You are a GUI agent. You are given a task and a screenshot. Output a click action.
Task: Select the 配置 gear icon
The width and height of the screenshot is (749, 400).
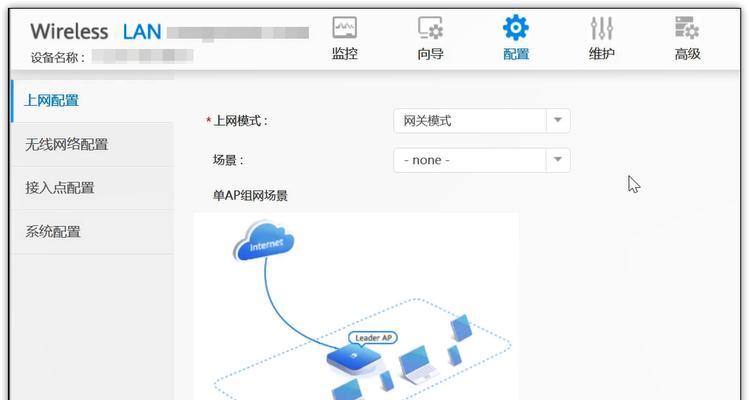pyautogui.click(x=516, y=27)
